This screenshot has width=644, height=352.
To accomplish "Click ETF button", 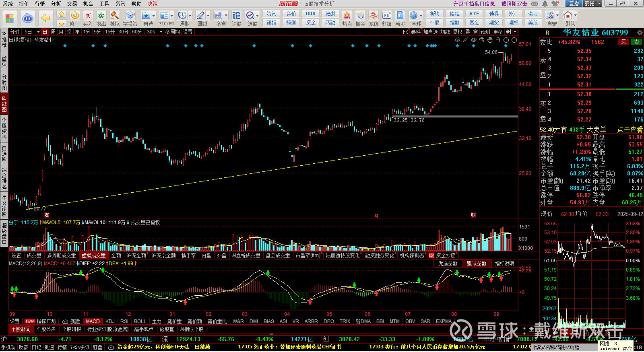I will [474, 14].
